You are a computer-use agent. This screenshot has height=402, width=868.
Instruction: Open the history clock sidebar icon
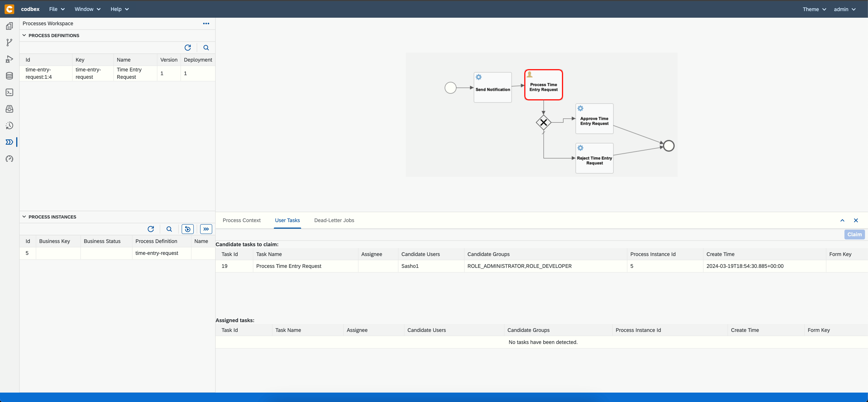[x=9, y=125]
